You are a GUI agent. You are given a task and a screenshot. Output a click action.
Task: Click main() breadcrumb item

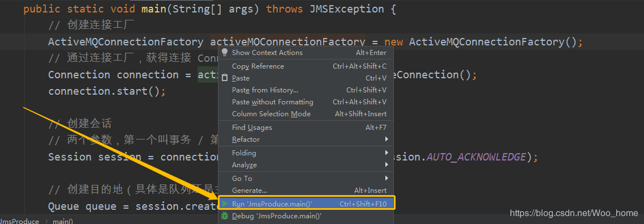pyautogui.click(x=63, y=221)
